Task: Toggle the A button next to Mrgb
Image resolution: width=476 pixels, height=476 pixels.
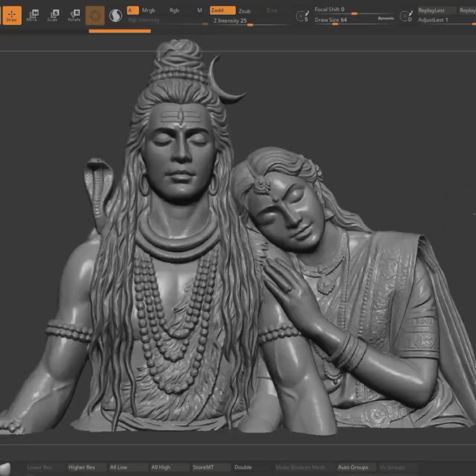Action: point(133,10)
